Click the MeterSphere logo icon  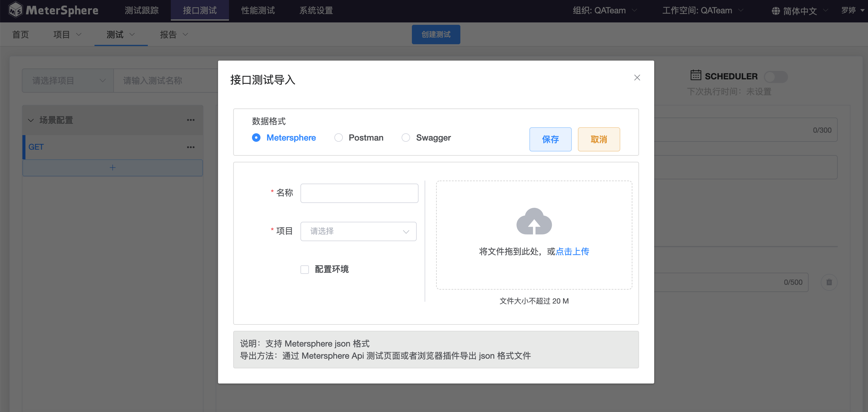pyautogui.click(x=15, y=10)
